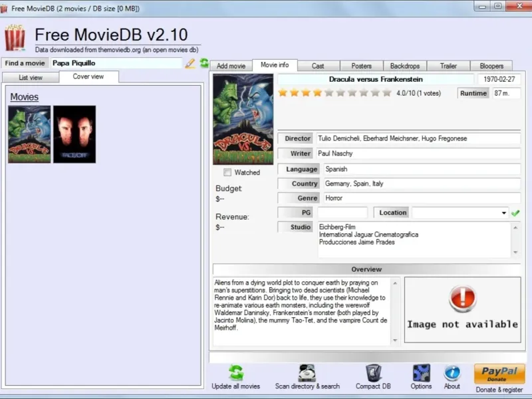
Task: Click the green checkmark next to Location
Action: pos(515,213)
